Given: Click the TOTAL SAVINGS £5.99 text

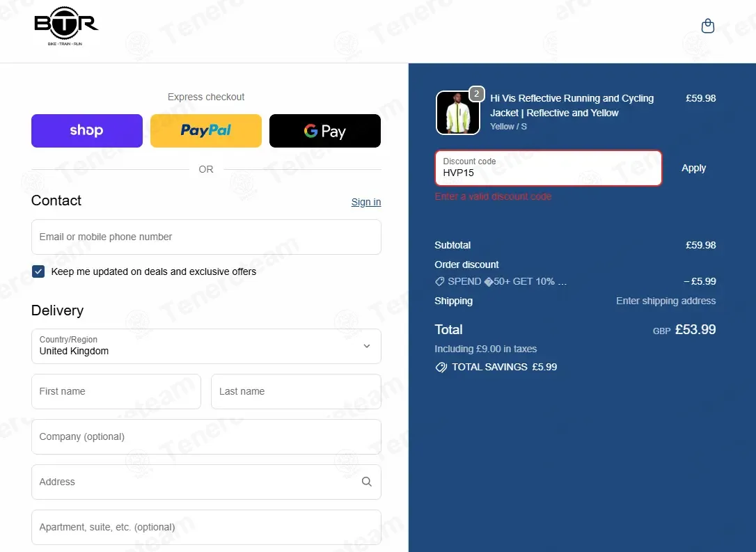Looking at the screenshot, I should (504, 368).
